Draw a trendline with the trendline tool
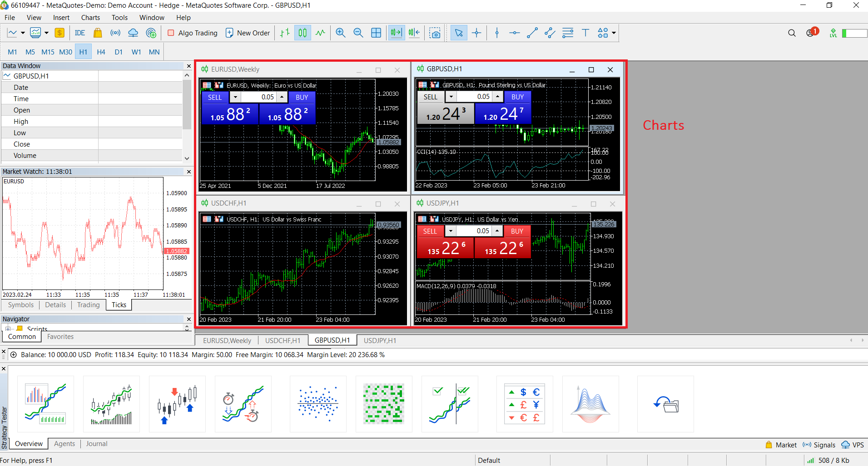 [532, 33]
